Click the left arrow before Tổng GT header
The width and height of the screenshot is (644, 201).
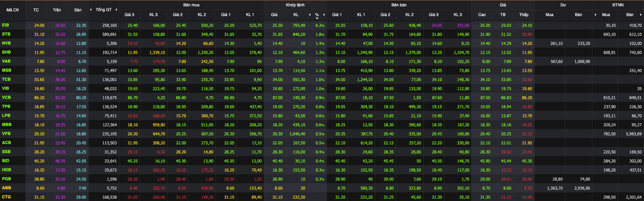(91, 10)
